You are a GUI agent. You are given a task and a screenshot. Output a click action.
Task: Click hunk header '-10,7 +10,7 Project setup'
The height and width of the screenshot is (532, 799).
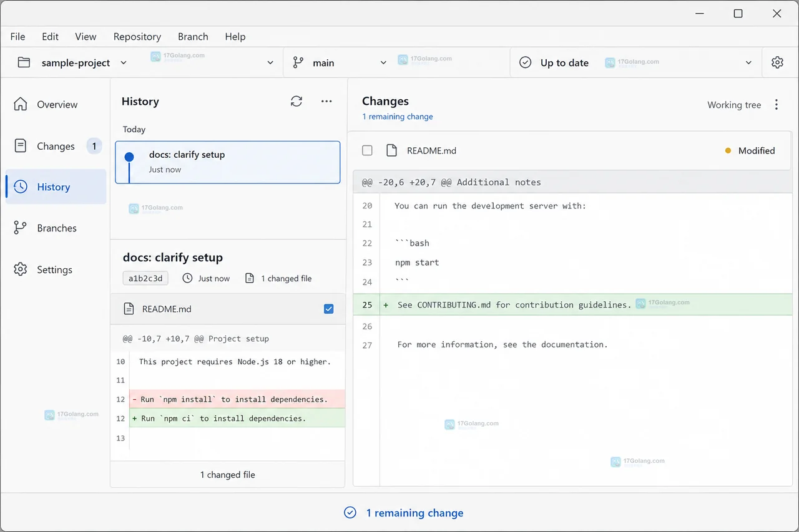(196, 339)
